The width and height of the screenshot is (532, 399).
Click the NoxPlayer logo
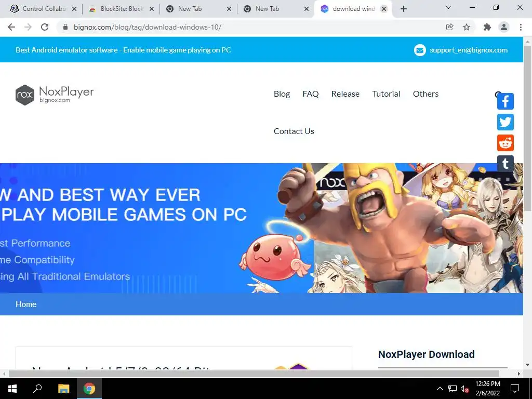click(55, 95)
